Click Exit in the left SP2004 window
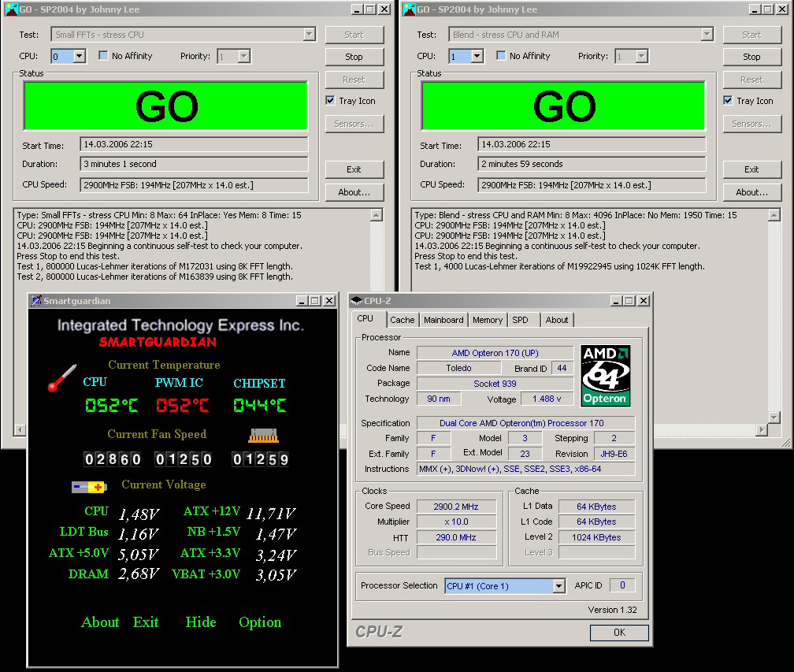794x672 pixels. point(354,169)
